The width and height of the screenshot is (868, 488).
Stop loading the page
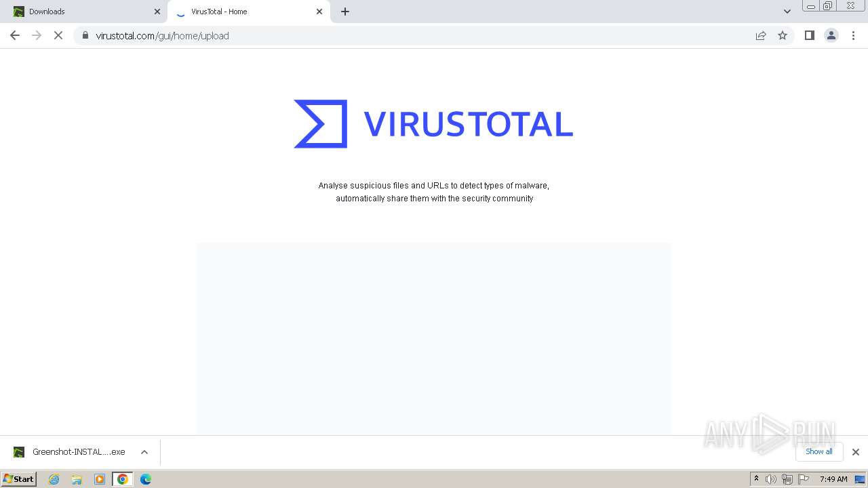pos(58,35)
